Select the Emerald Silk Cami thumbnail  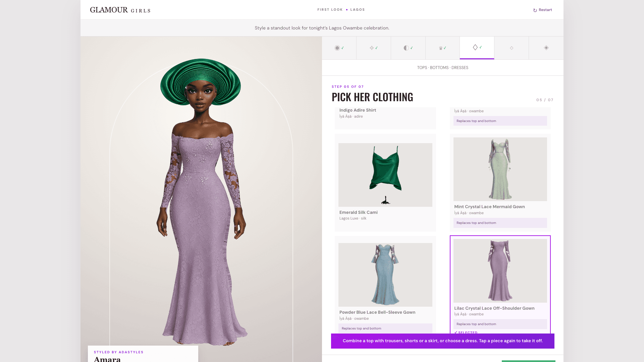coord(385,175)
